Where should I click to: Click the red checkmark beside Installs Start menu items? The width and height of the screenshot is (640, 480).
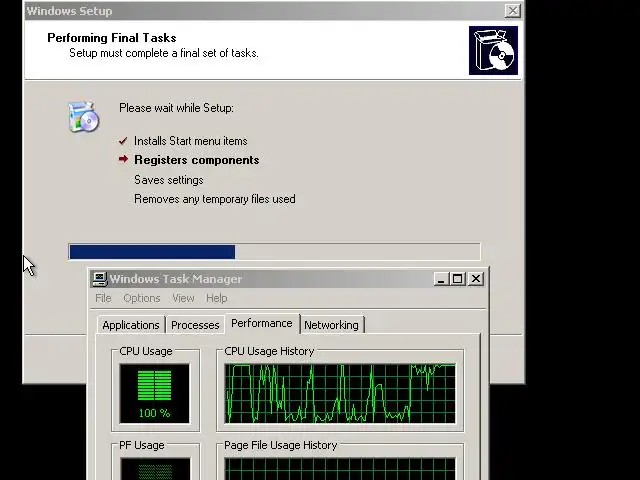click(x=123, y=141)
